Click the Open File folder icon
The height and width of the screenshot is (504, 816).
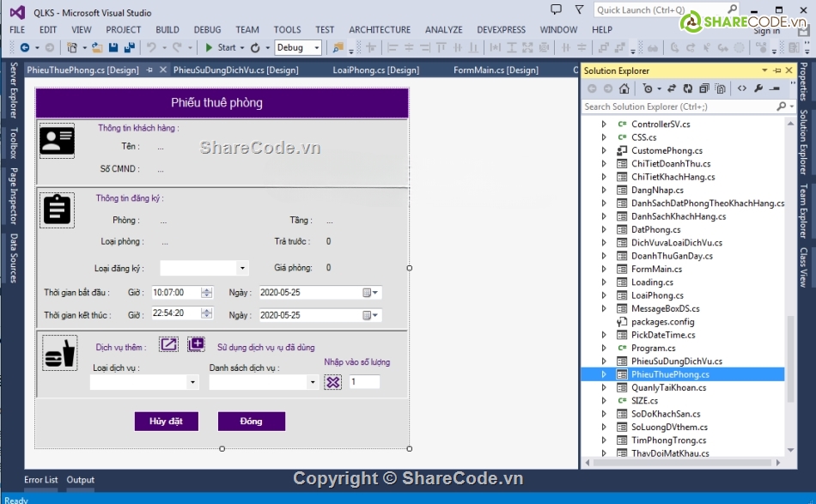click(97, 48)
